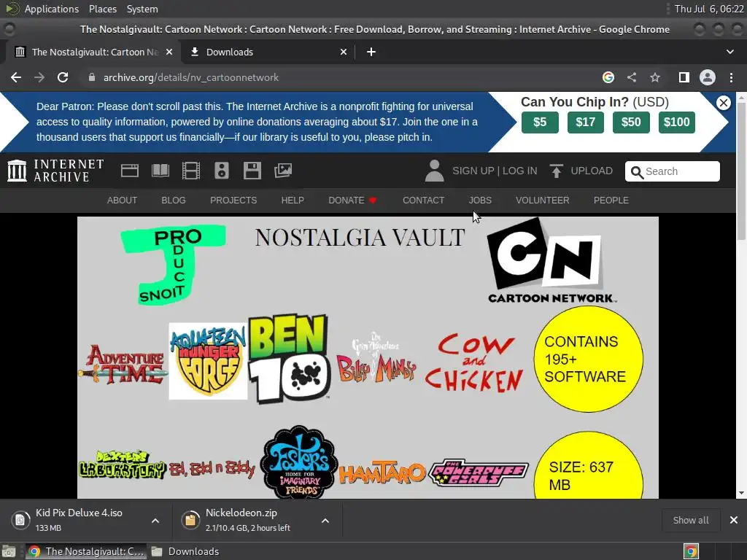Click the Chrome forward arrow

point(39,77)
